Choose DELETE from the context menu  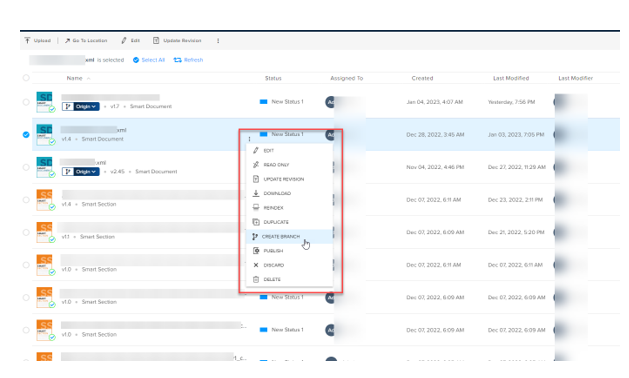(289, 279)
